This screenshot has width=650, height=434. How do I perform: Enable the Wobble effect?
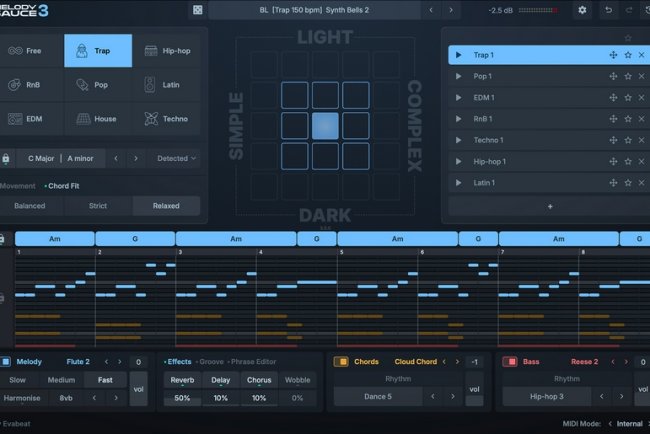click(x=297, y=380)
